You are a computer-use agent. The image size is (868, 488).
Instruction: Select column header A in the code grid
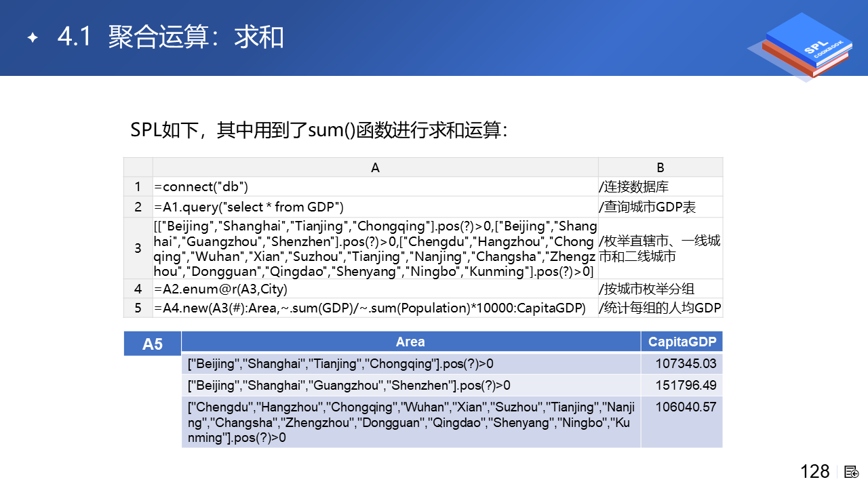click(376, 167)
